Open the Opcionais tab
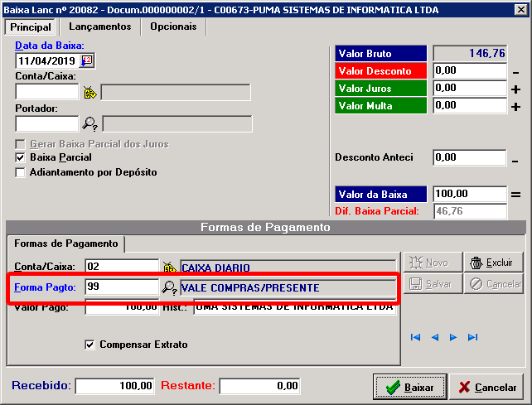532x405 pixels. tap(173, 27)
